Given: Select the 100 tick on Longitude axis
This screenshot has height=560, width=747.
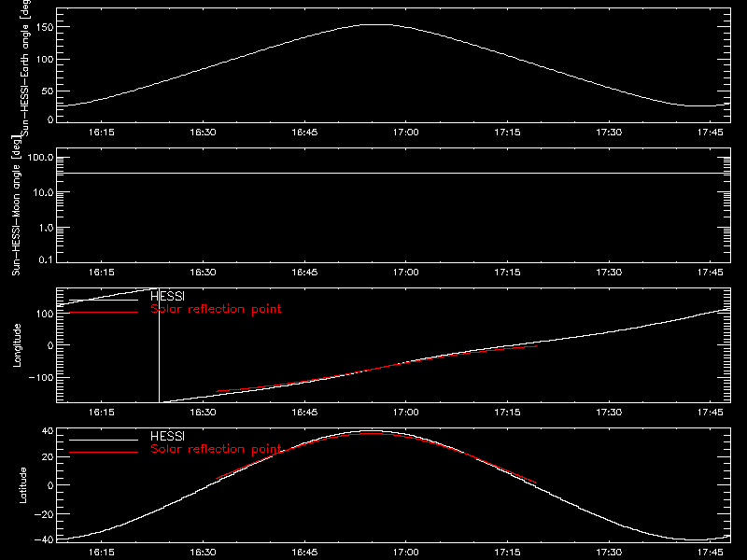Looking at the screenshot, I should coord(45,314).
